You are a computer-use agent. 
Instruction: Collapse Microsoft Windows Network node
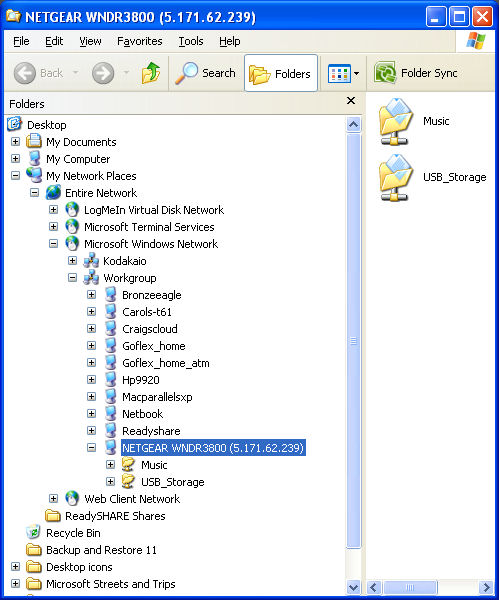[54, 243]
